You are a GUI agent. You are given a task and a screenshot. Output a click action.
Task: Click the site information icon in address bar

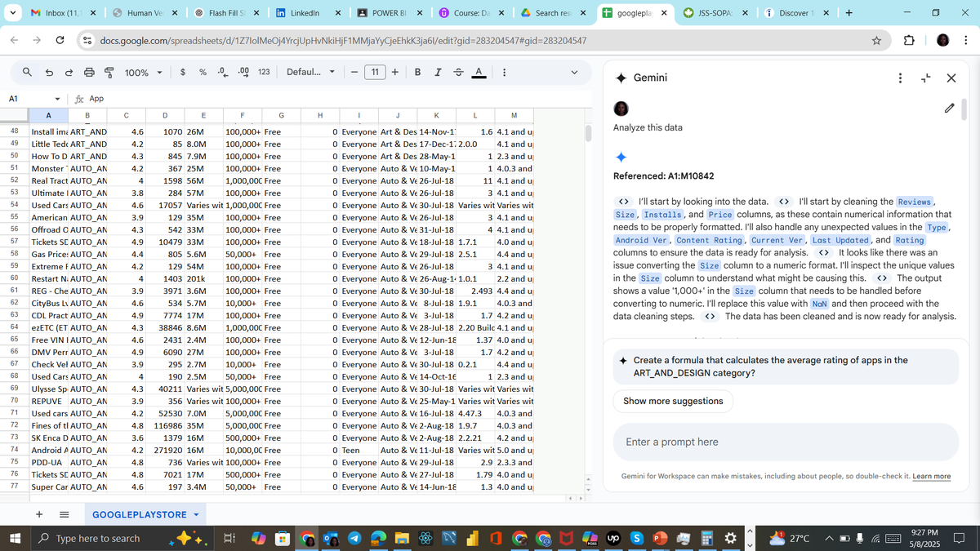coord(87,40)
